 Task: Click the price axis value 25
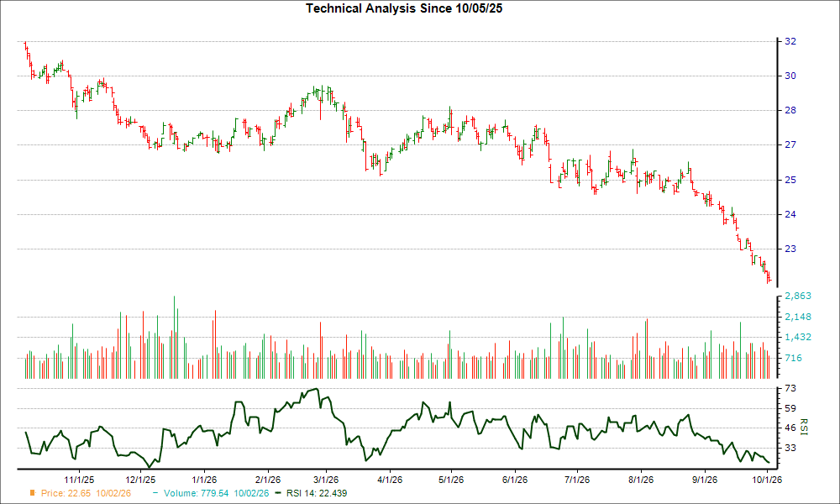pos(790,180)
